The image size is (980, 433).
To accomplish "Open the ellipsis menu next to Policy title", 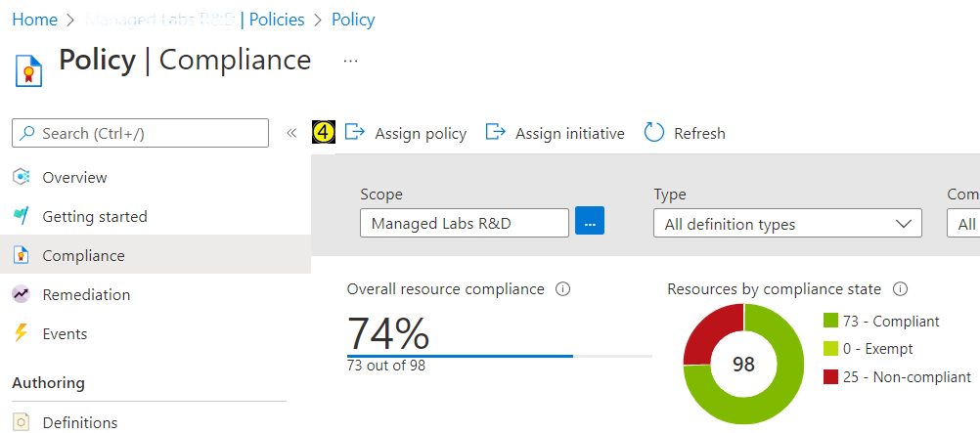I will [x=351, y=61].
